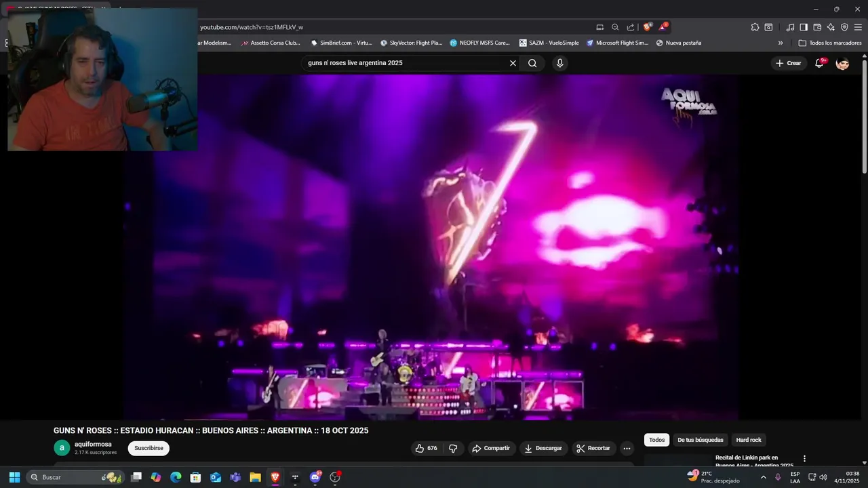The height and width of the screenshot is (488, 868).
Task: Open OBS Studio from taskbar
Action: (335, 477)
